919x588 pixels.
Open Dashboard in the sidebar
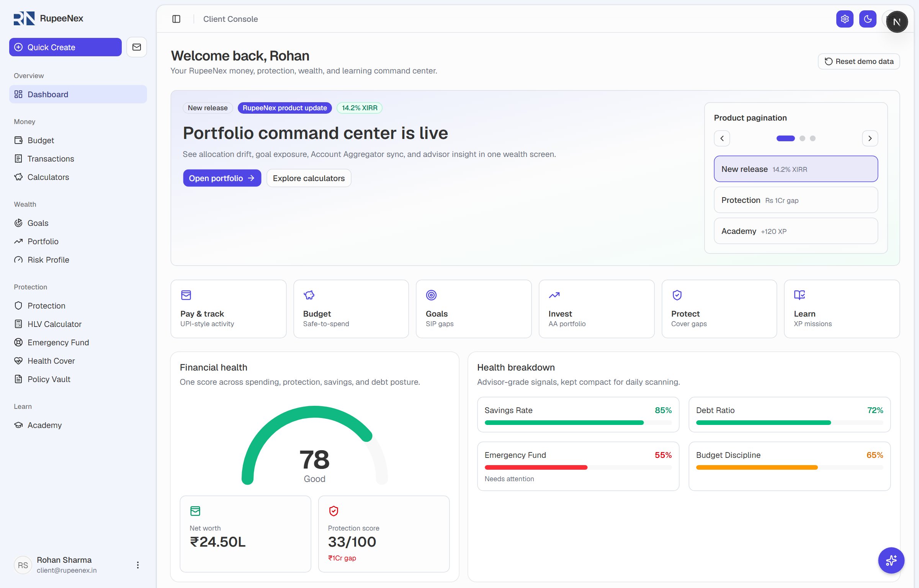[78, 94]
